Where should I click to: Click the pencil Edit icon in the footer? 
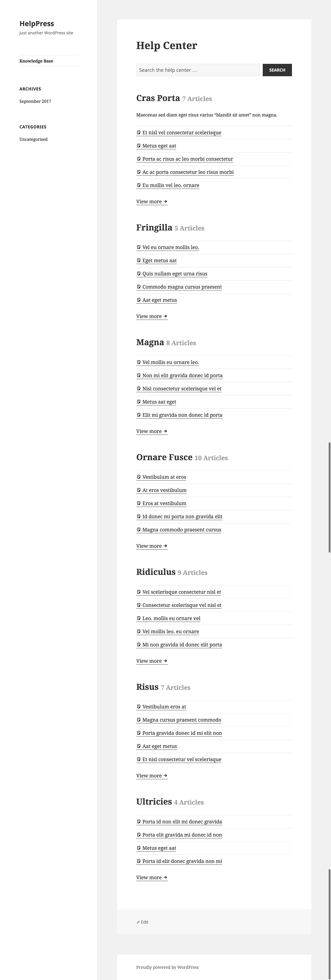pyautogui.click(x=138, y=922)
